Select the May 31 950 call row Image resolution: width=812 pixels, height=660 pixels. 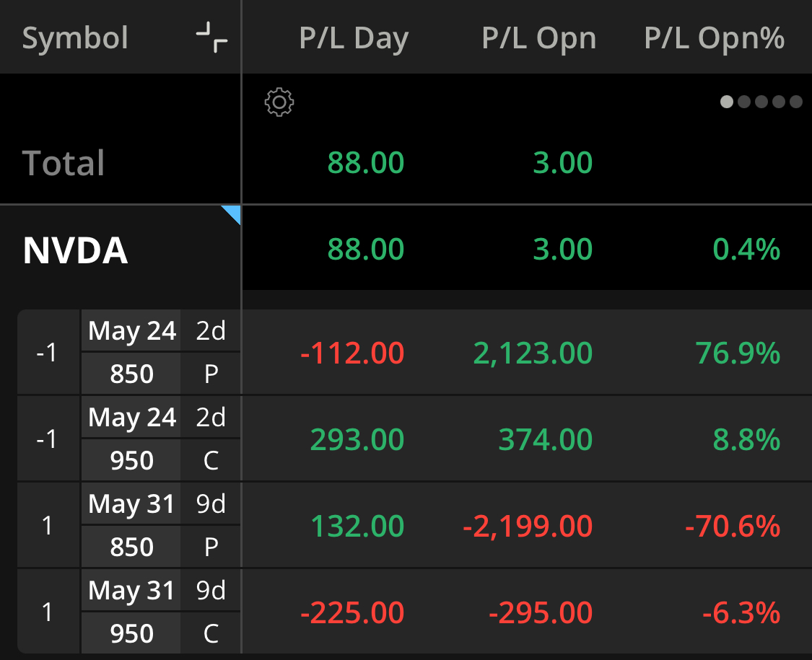pyautogui.click(x=414, y=612)
